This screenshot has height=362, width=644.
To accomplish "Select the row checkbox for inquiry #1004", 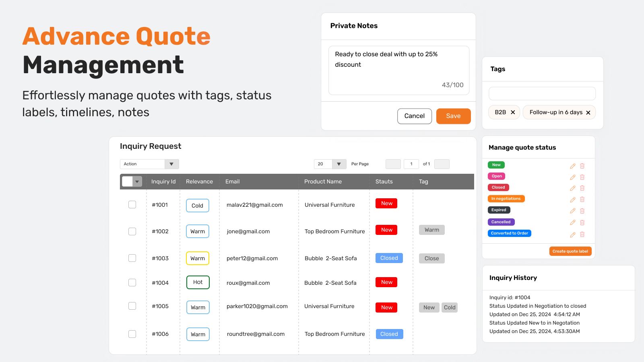I will click(x=132, y=283).
